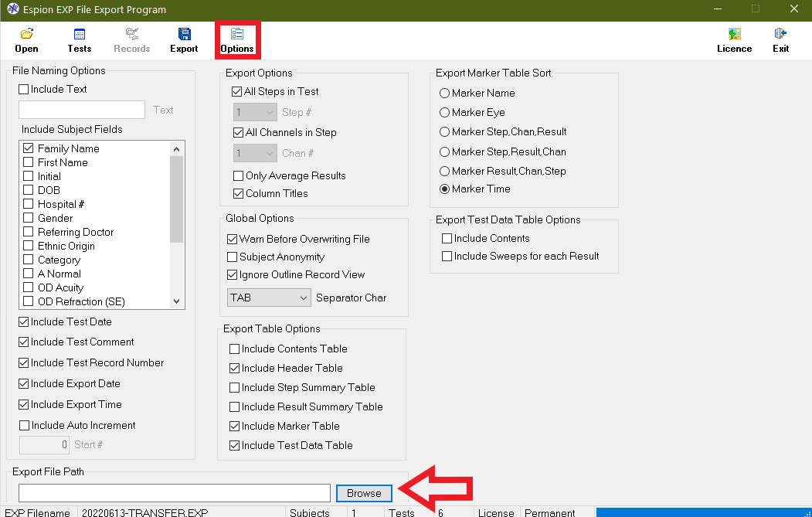Check the OD Acuity subject field
Viewport: 812px width, 517px height.
29,287
